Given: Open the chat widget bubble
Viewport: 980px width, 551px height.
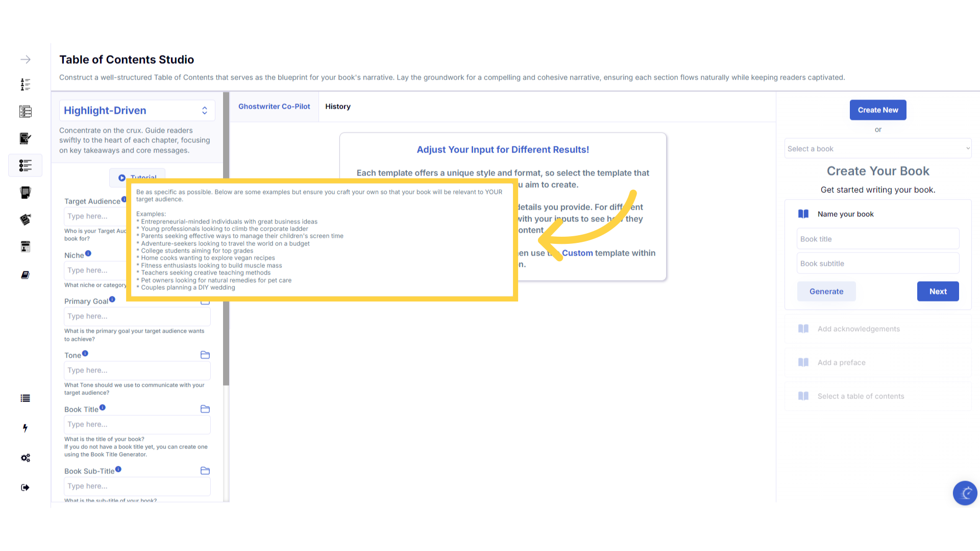Looking at the screenshot, I should (965, 493).
